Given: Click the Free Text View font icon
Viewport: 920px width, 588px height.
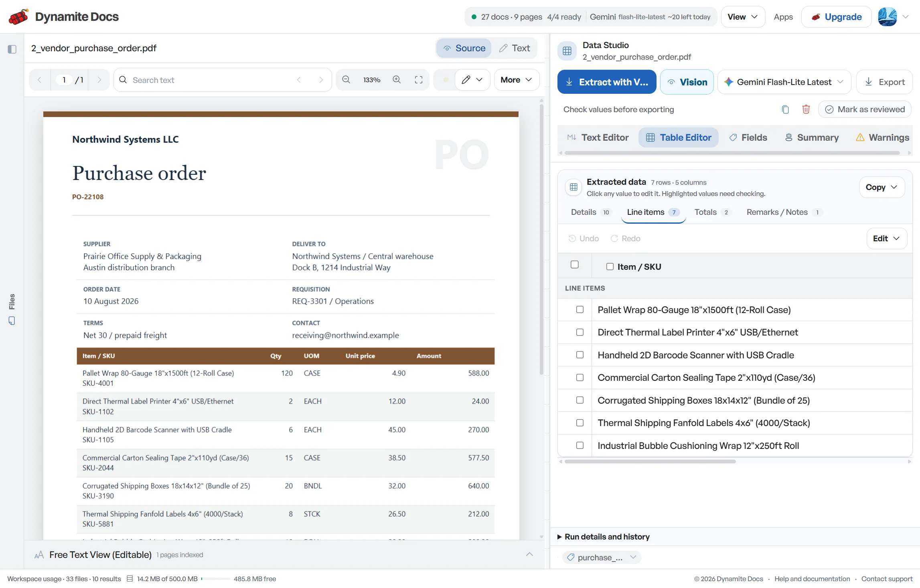Looking at the screenshot, I should point(39,555).
